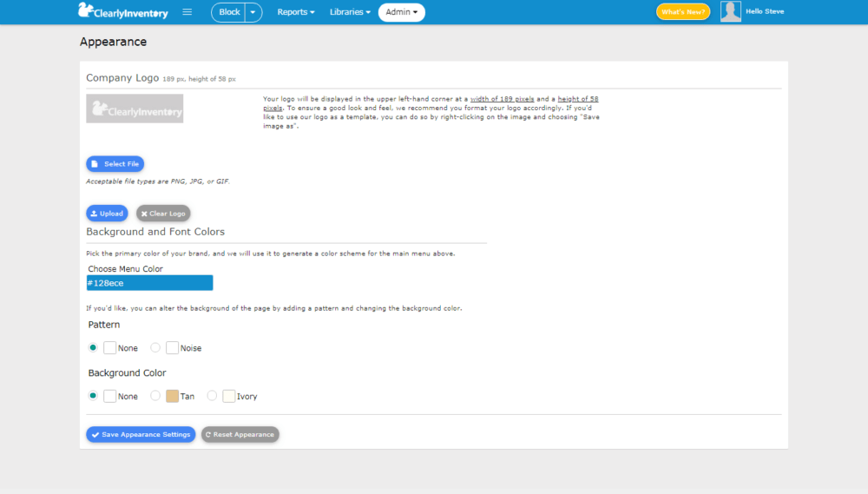
Task: Click the Reset Appearance button
Action: pyautogui.click(x=240, y=434)
